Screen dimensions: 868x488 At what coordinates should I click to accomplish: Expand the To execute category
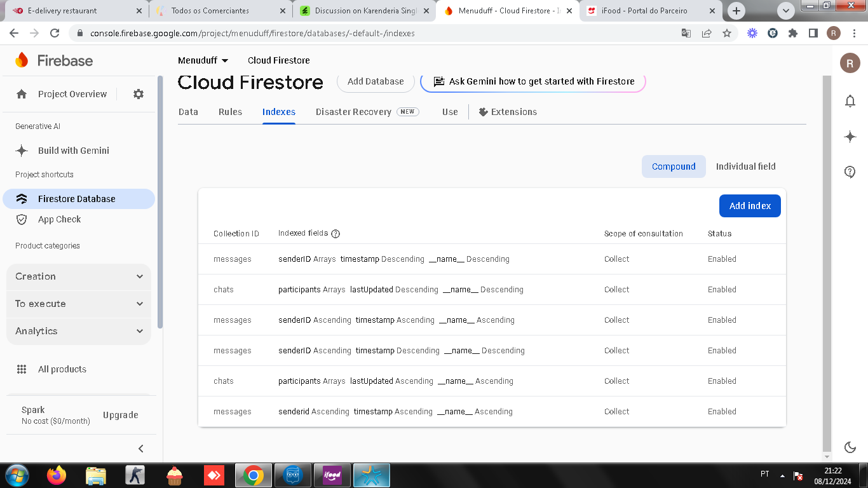[79, 304]
